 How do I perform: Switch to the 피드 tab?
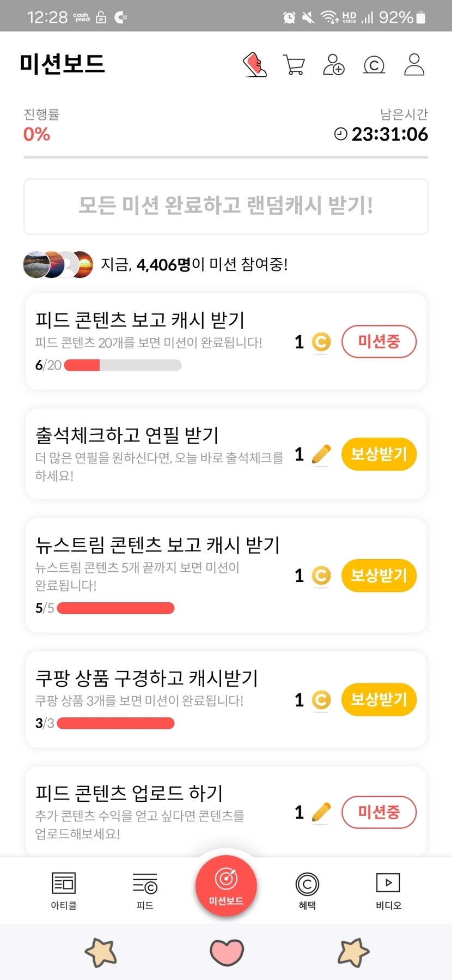point(145,891)
